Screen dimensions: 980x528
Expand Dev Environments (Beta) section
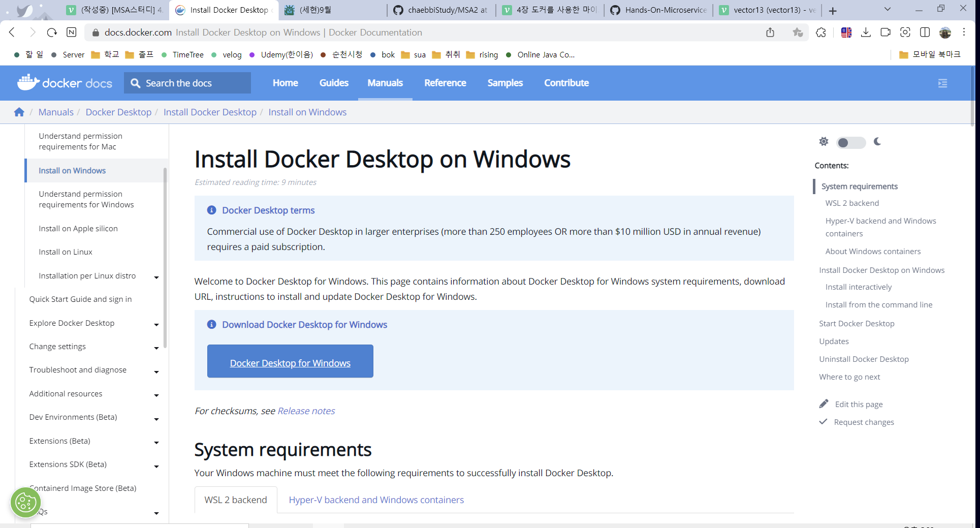pos(156,419)
